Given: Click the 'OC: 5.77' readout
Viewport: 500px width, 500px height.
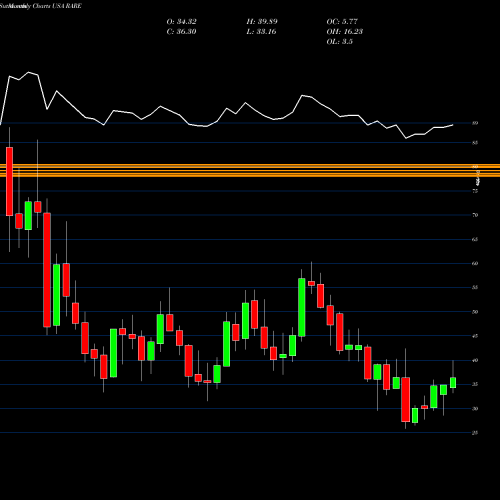Looking at the screenshot, I should tap(342, 22).
